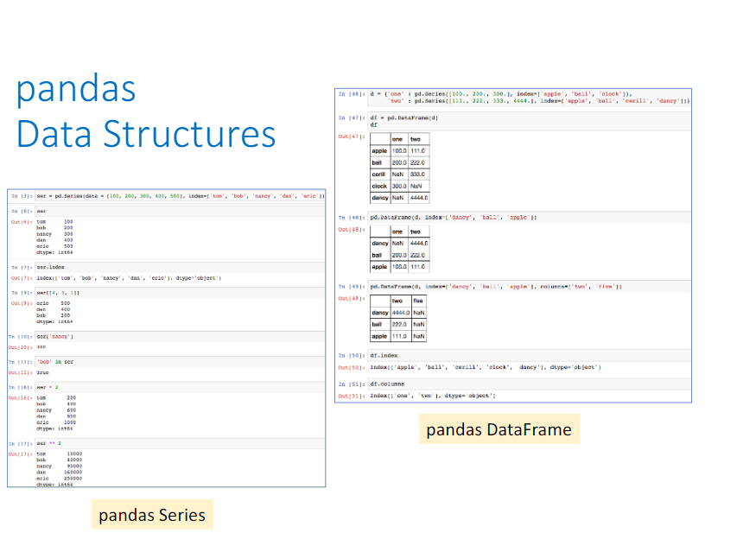Click input cell In [48] pd.DataFrame with index
This screenshot has width=756, height=552.
(530, 218)
